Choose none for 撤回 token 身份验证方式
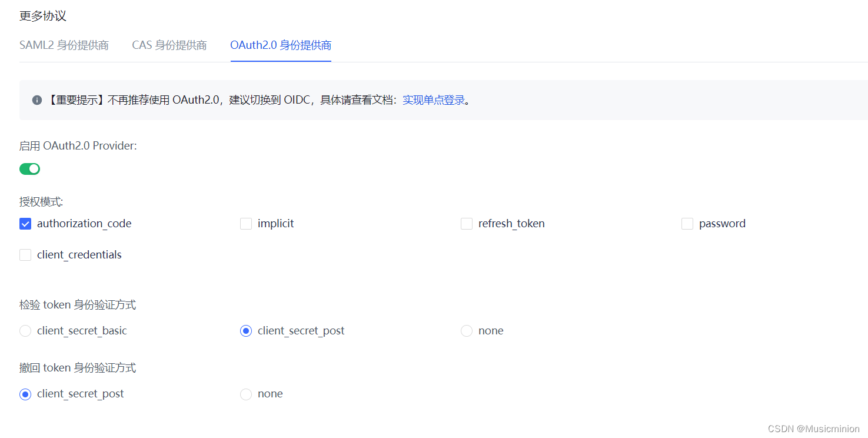868x438 pixels. point(245,394)
